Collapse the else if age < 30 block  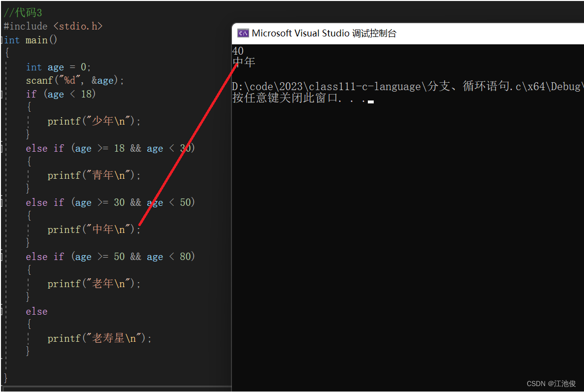pos(1,148)
